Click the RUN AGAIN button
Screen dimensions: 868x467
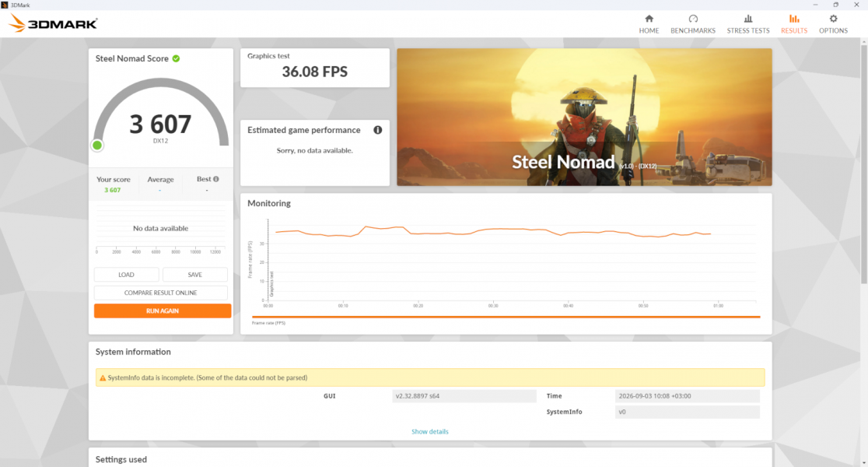pyautogui.click(x=163, y=311)
